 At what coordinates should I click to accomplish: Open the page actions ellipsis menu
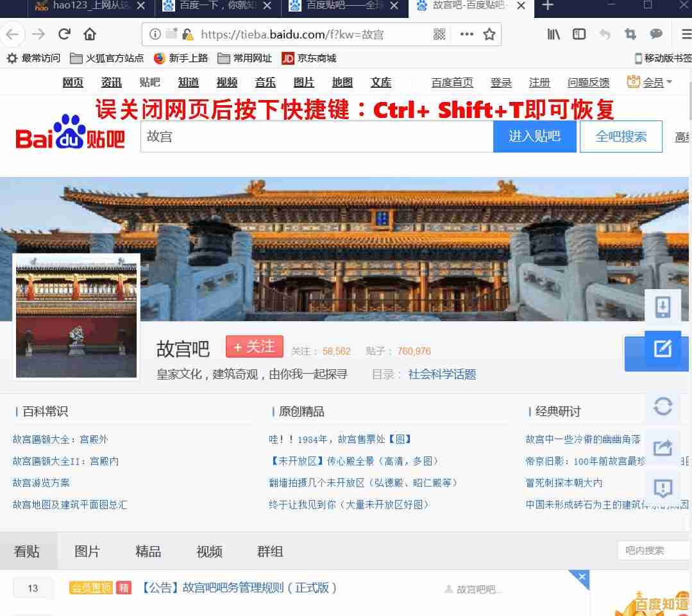click(466, 35)
